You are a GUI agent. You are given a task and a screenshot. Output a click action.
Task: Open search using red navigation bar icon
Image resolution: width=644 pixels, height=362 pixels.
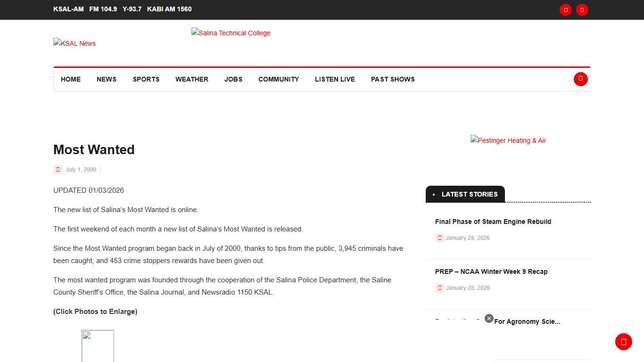tap(580, 79)
